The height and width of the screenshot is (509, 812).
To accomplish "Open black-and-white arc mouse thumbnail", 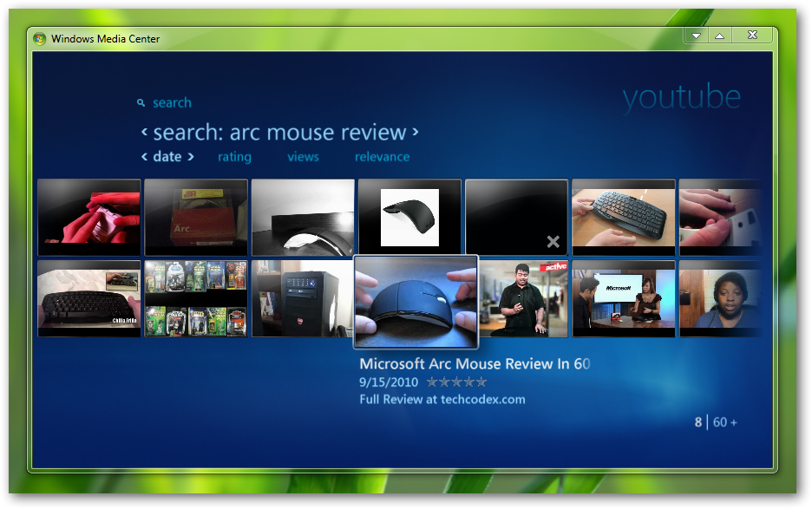I will [303, 218].
